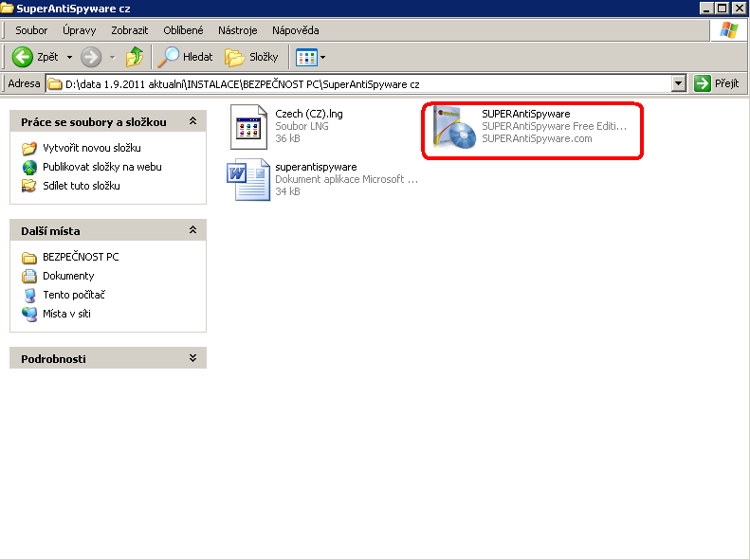Open the view mode icon button
This screenshot has height=560, width=750.
click(x=306, y=58)
